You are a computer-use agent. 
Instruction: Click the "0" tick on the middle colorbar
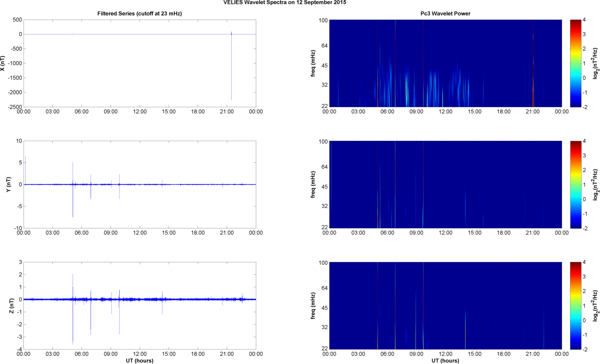(x=583, y=199)
